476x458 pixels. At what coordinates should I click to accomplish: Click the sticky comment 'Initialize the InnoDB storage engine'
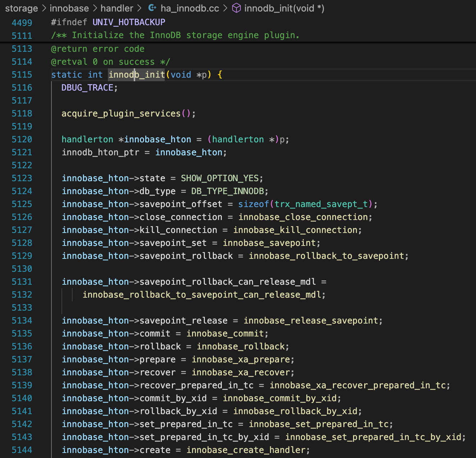[175, 35]
